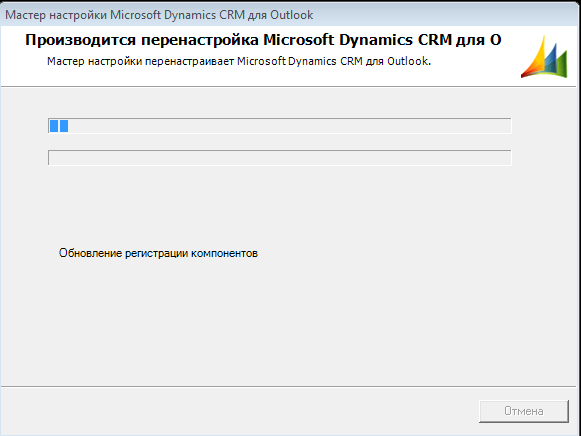Click the empty lower progress bar

coord(280,158)
